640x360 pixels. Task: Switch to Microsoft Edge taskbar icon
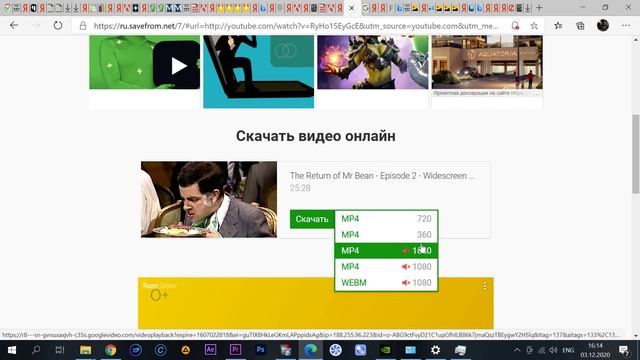(x=310, y=350)
